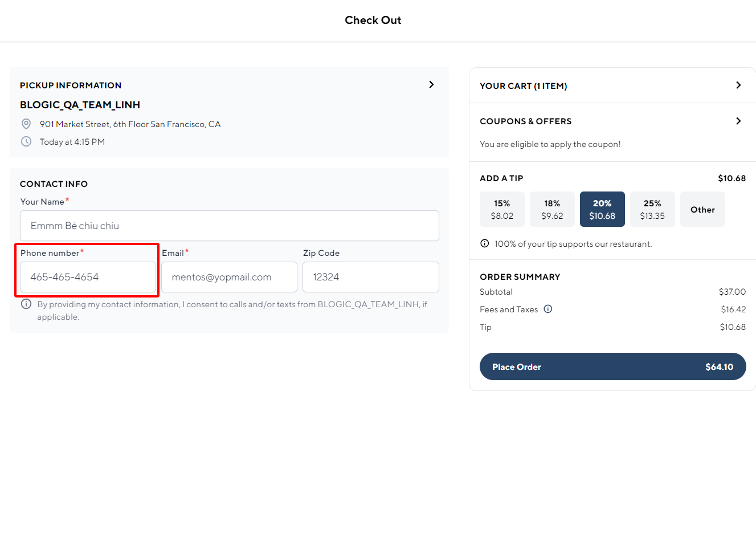Viewport: 756px width, 542px height.
Task: Click the Your Name input field
Action: click(229, 226)
